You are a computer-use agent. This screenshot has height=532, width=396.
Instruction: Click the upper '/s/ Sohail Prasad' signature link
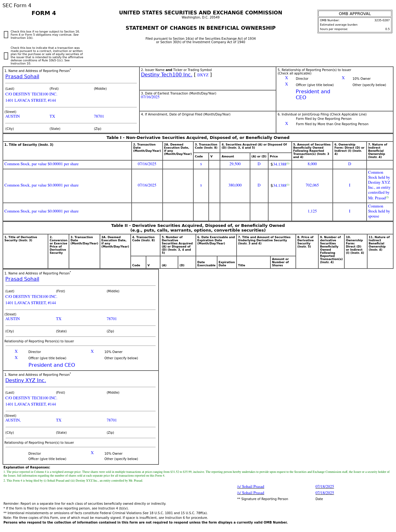tap(251, 487)
